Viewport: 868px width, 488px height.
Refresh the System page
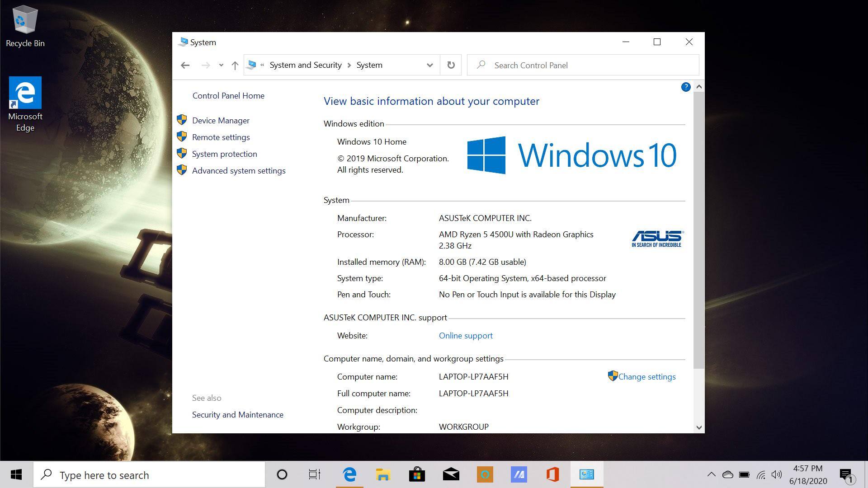point(451,65)
